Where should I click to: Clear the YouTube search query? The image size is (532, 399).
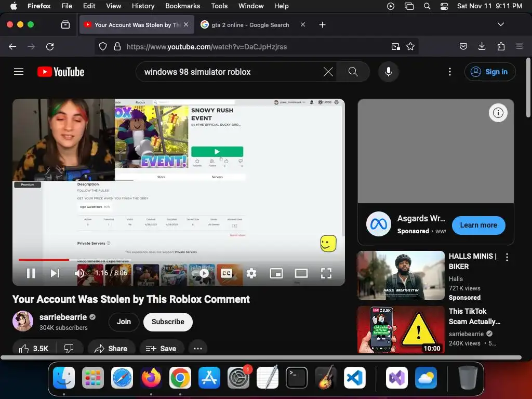[328, 72]
